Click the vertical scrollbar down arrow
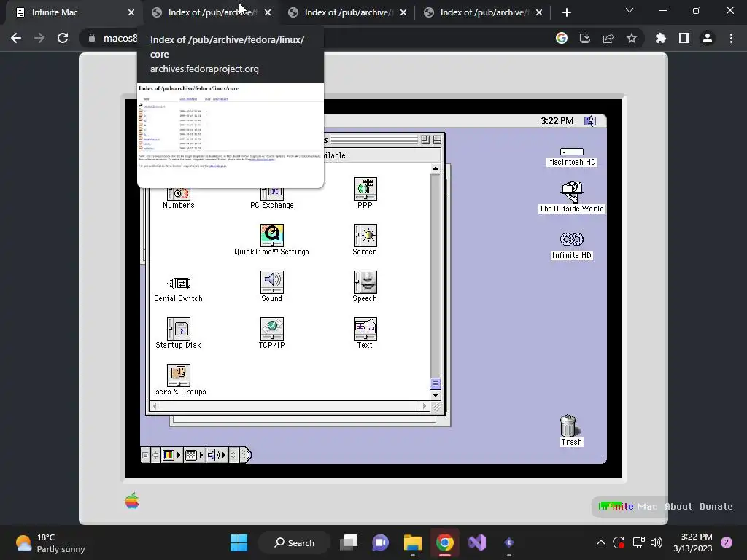Image resolution: width=747 pixels, height=560 pixels. click(436, 394)
